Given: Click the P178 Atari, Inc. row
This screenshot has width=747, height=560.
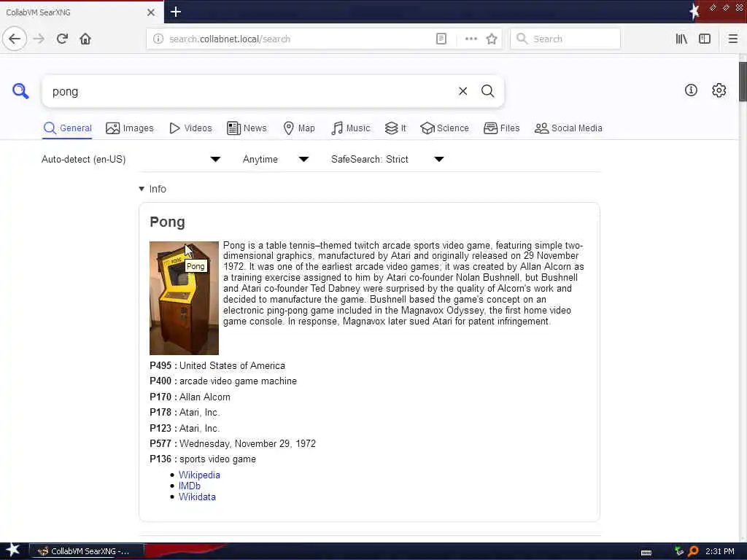Looking at the screenshot, I should pyautogui.click(x=185, y=413).
